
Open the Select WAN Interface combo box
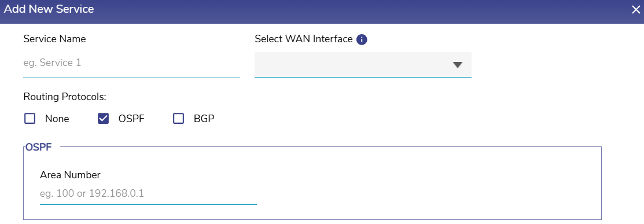pyautogui.click(x=363, y=64)
